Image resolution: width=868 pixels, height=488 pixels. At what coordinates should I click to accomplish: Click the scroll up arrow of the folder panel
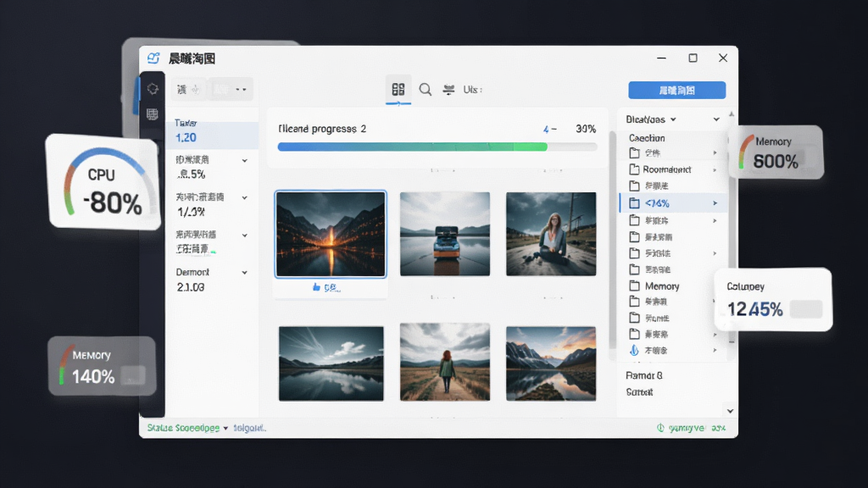tap(732, 114)
